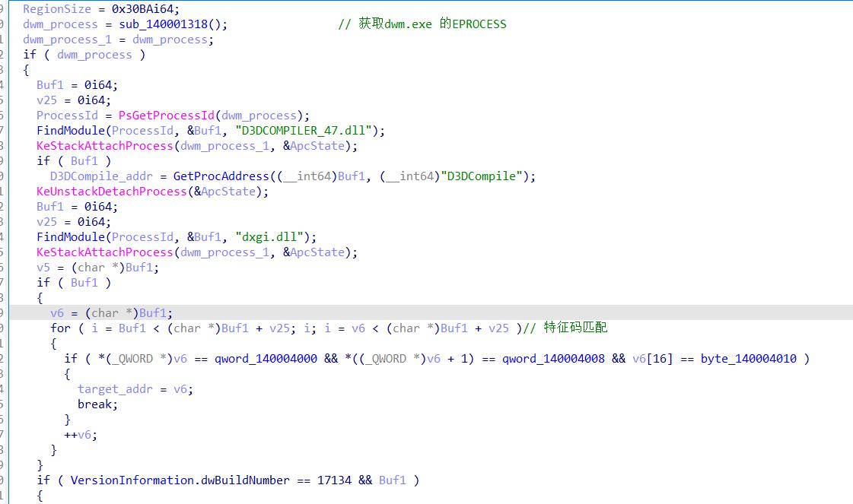This screenshot has width=853, height=504.
Task: Select the PsGetProcessId function name
Action: [x=166, y=116]
